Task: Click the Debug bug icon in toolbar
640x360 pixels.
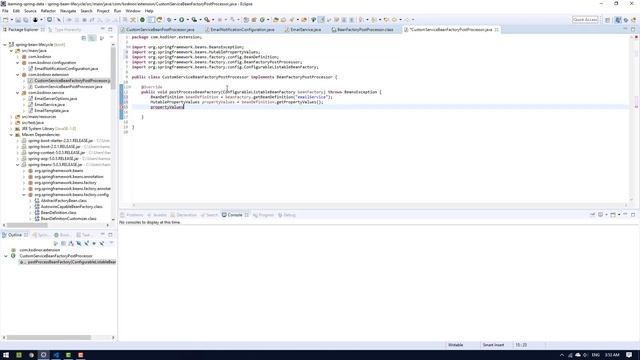Action: (x=169, y=20)
